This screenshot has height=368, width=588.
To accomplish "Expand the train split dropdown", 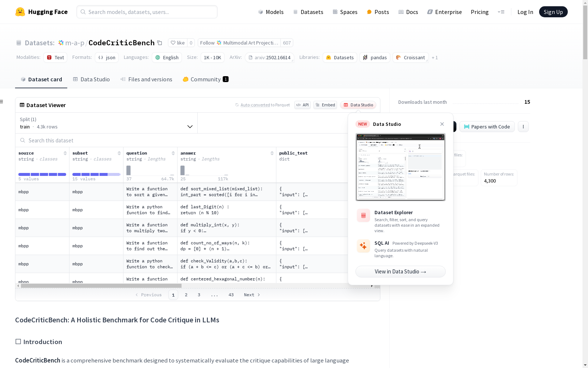I will [107, 123].
